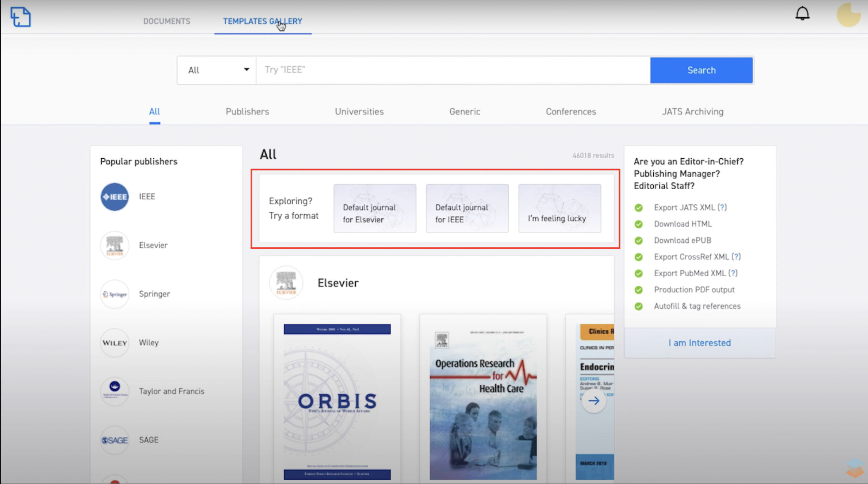Open the ORBIS journal template thumbnail
Screen dimensions: 868x484
pyautogui.click(x=337, y=399)
